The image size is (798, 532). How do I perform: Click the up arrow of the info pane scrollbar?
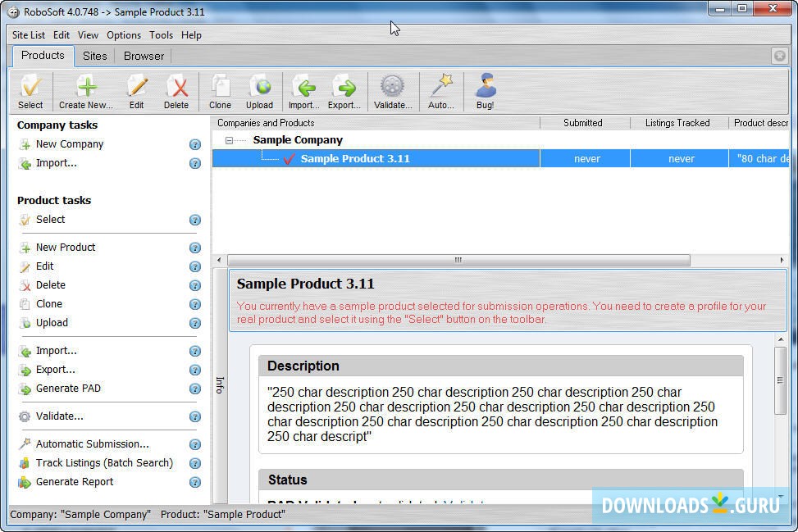tap(781, 339)
